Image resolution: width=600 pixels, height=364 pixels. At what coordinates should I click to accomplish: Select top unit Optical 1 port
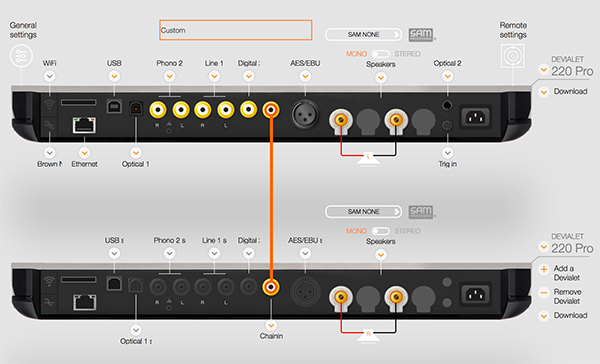135,109
